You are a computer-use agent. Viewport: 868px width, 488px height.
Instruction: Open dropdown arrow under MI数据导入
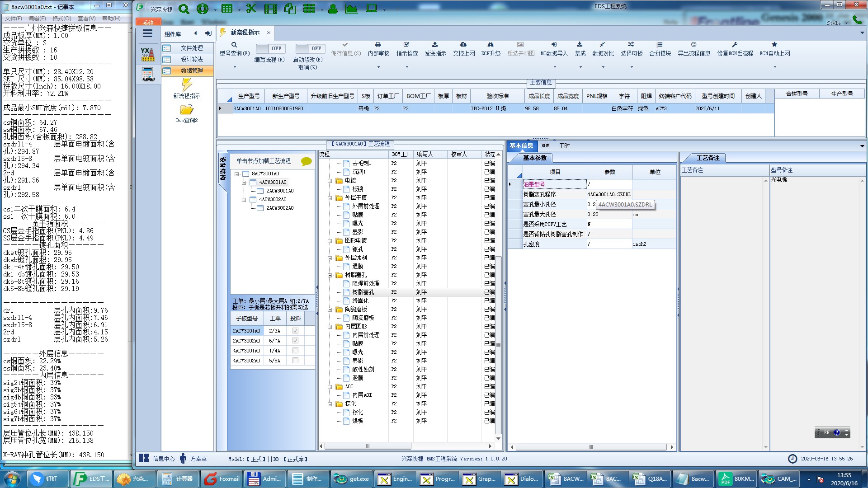(555, 67)
